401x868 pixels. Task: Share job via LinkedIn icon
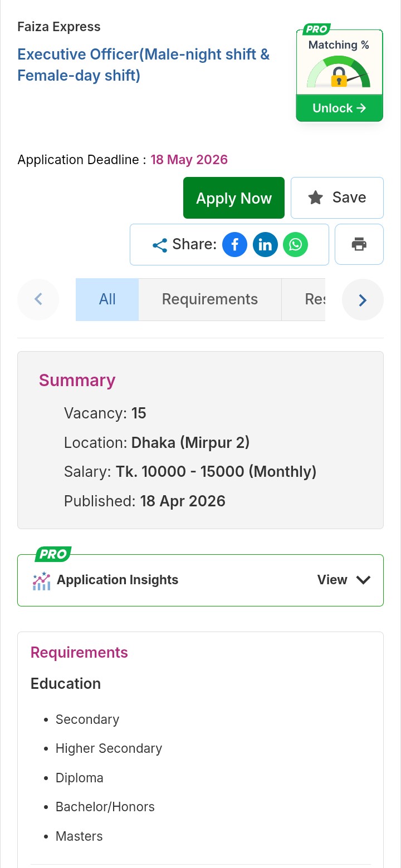pyautogui.click(x=265, y=245)
